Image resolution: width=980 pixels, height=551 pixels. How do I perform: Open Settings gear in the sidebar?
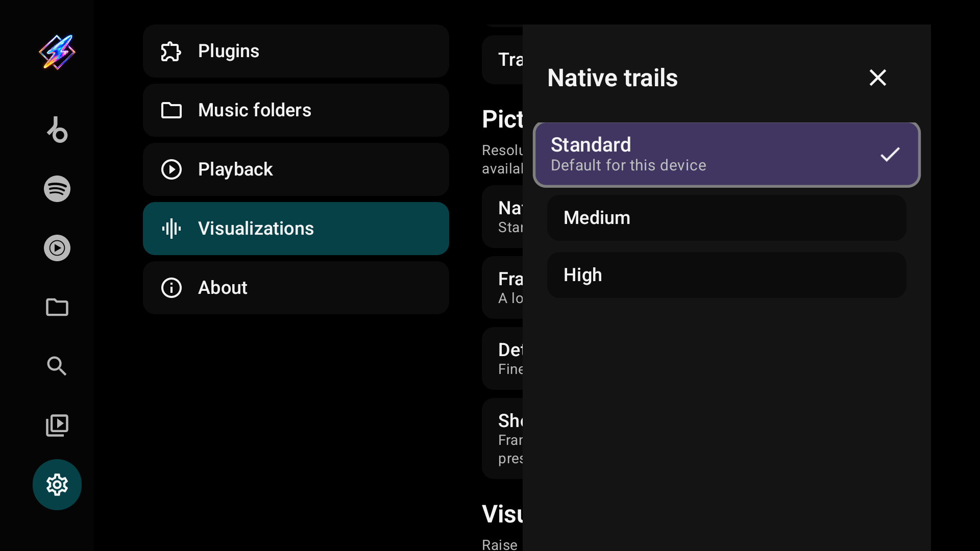pos(57,485)
